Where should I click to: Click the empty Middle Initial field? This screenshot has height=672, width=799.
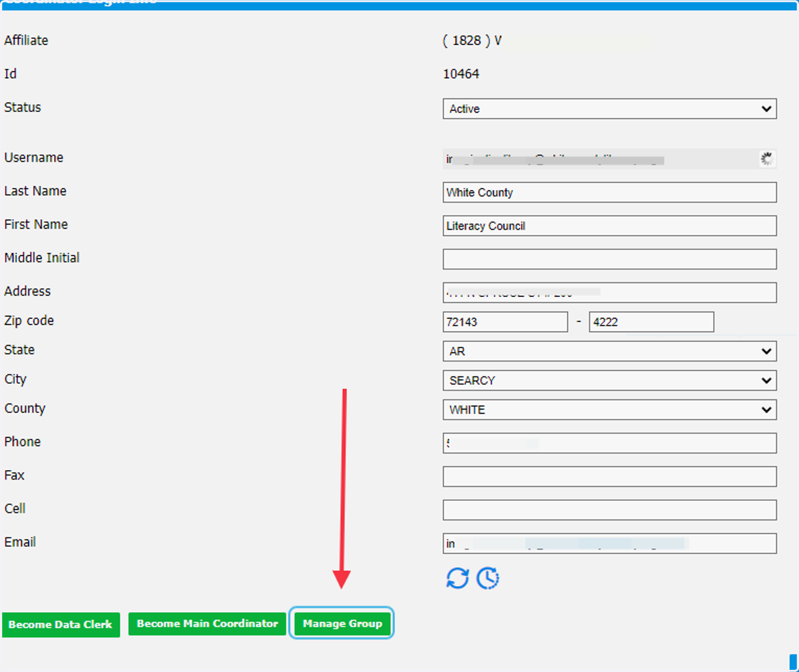pos(610,259)
